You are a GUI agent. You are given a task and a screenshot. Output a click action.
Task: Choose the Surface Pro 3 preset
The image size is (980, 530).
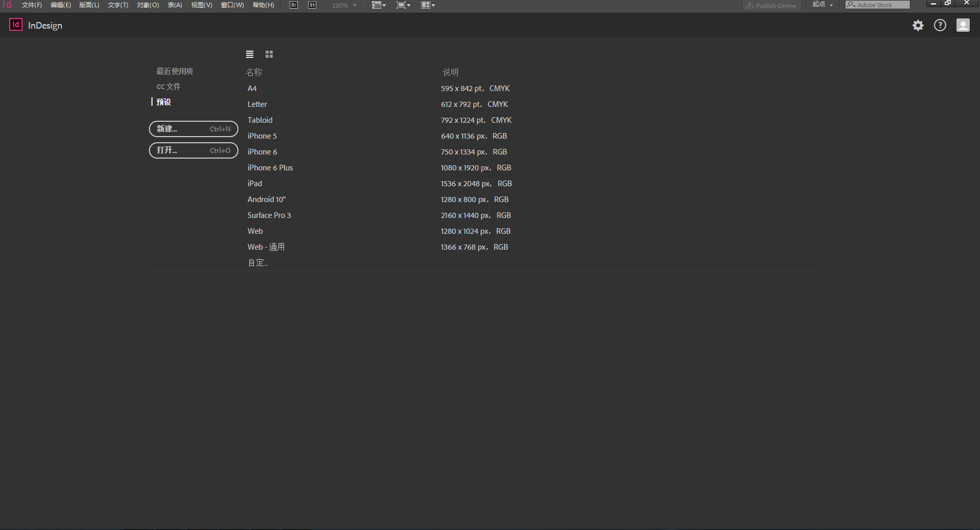(269, 215)
